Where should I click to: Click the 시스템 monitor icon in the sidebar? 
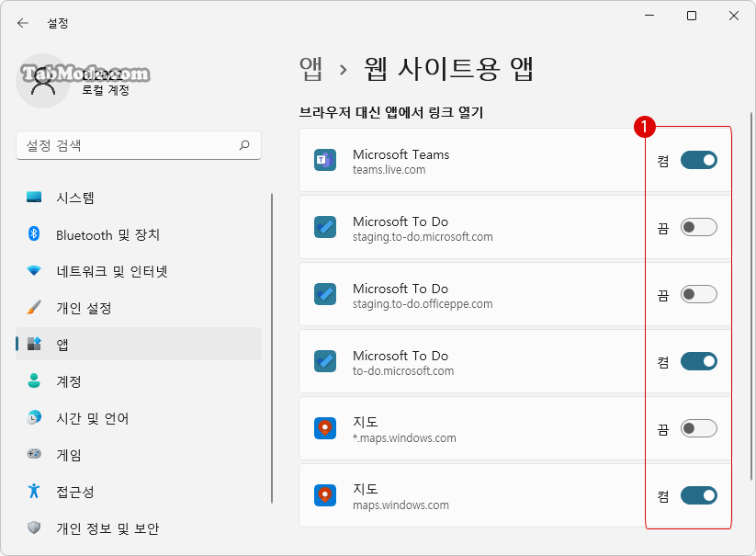34,198
